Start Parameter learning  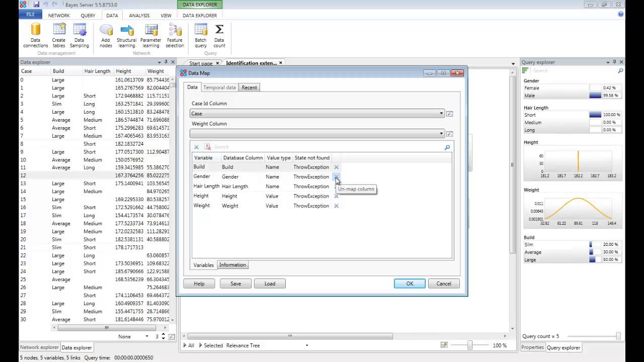coord(151,36)
